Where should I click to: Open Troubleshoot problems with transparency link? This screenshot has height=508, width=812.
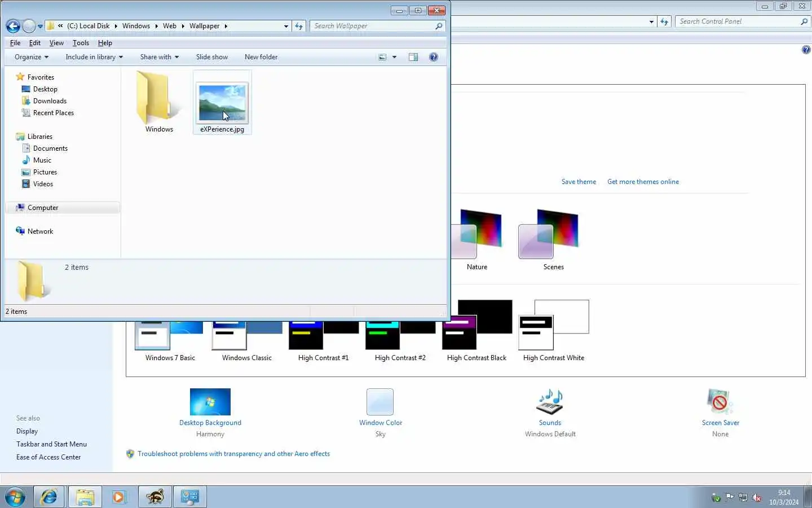pyautogui.click(x=233, y=454)
